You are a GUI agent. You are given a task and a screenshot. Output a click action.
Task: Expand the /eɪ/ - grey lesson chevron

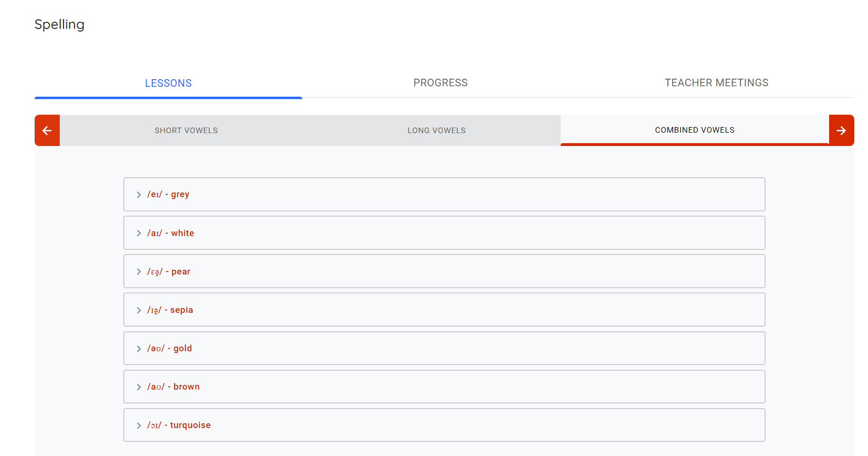(139, 195)
